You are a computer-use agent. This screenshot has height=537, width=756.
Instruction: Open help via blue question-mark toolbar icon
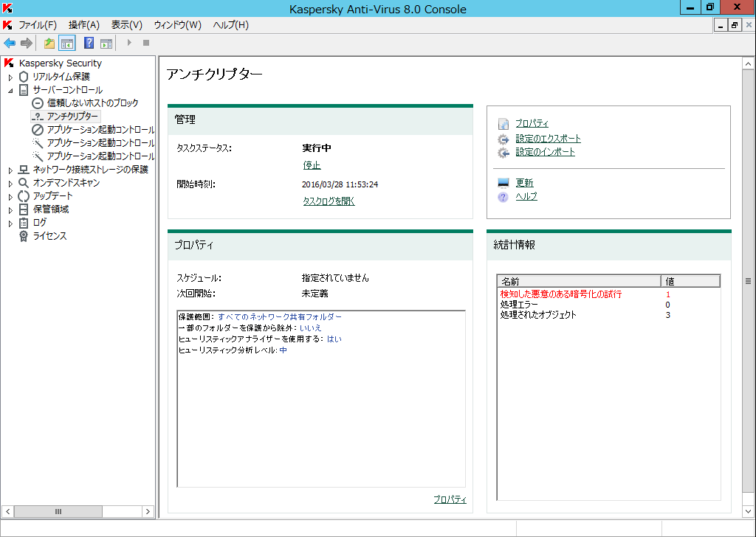pyautogui.click(x=89, y=43)
